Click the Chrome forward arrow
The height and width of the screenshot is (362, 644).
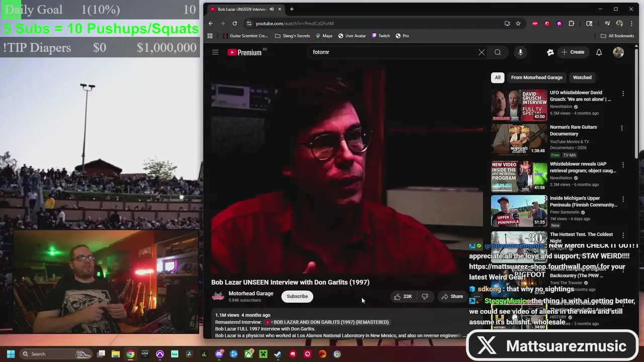tap(222, 23)
